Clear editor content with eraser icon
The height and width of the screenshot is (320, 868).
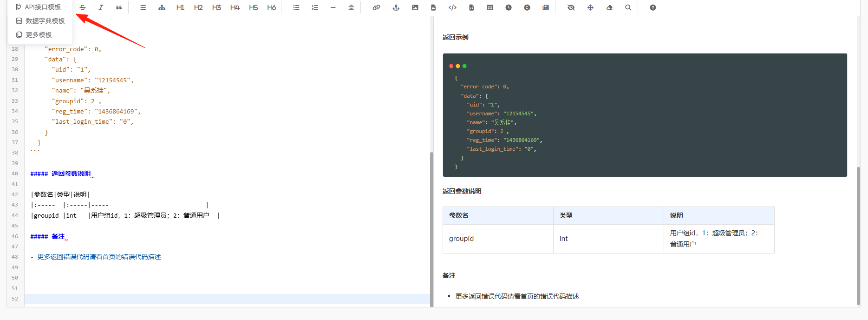pos(609,7)
